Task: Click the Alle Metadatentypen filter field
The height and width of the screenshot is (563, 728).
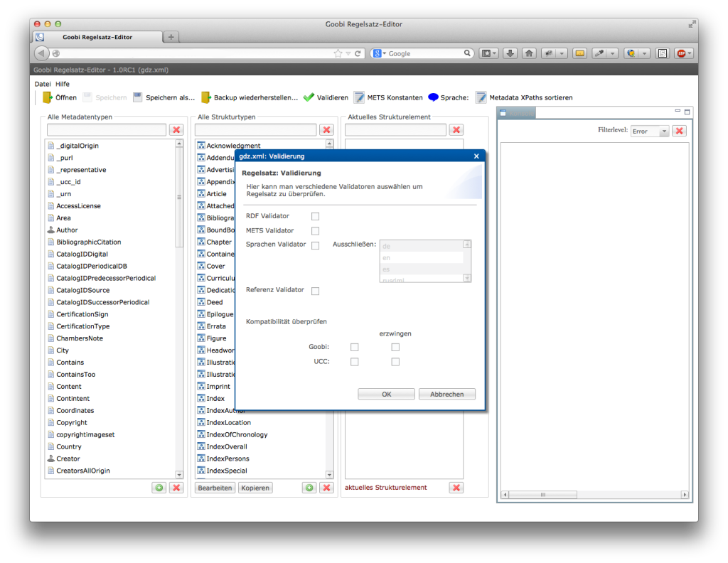Action: [107, 130]
